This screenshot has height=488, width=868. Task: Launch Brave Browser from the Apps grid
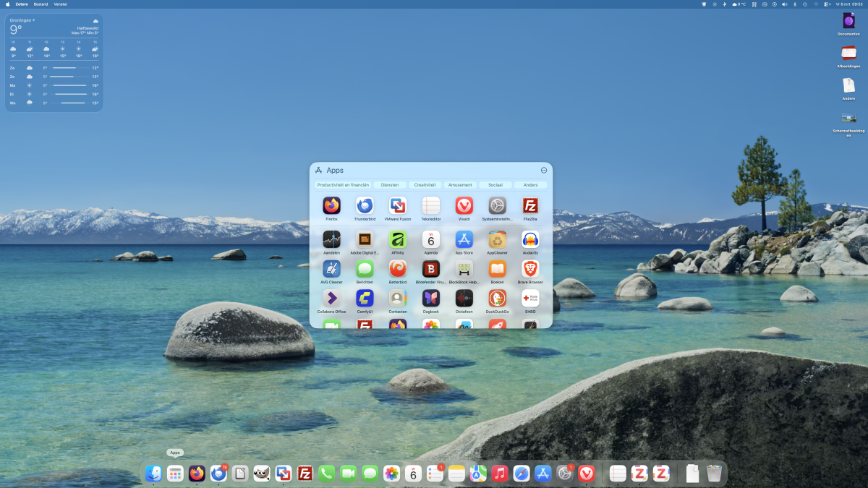530,270
